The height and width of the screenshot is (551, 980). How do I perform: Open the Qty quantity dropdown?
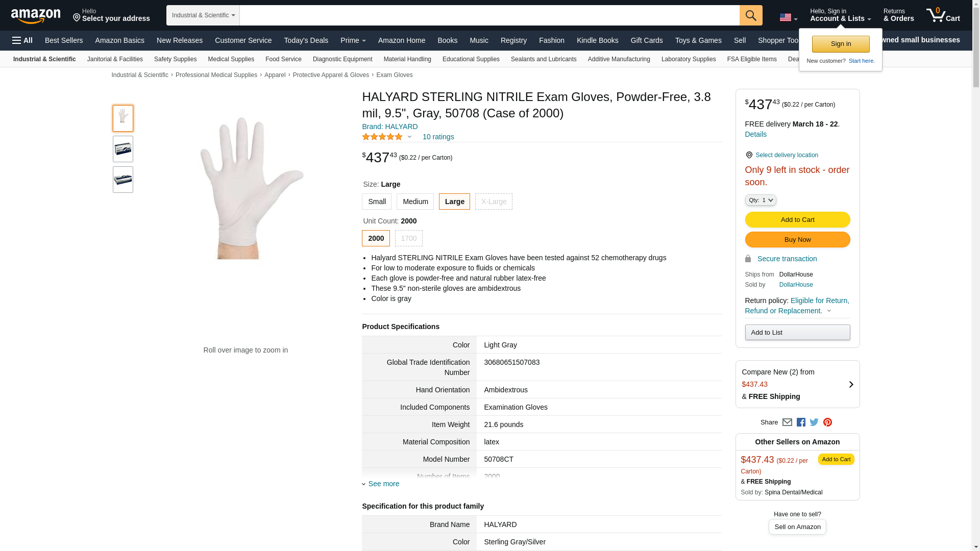tap(761, 200)
